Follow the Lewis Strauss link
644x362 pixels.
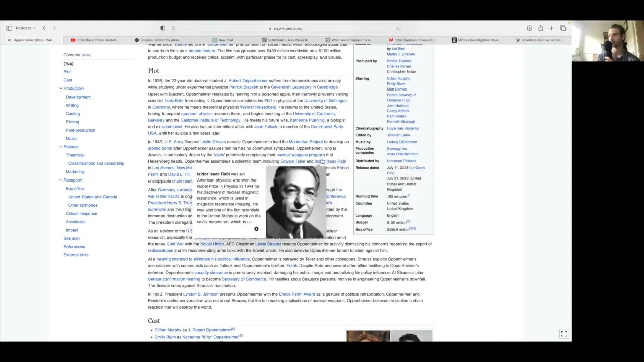coord(268,244)
